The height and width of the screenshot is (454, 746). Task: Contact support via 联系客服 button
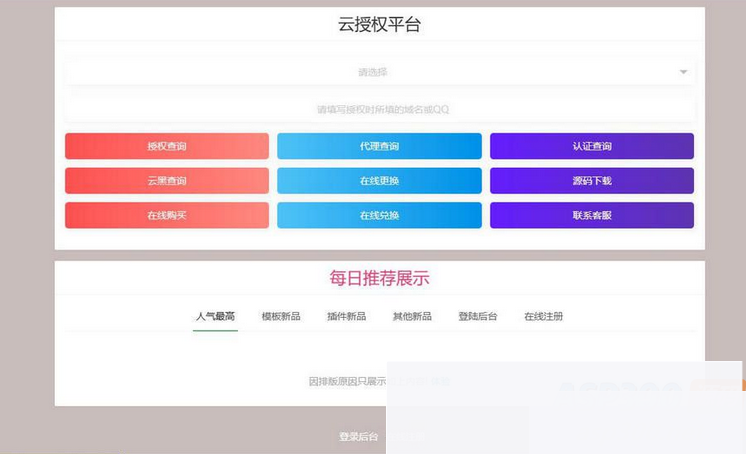(x=591, y=215)
